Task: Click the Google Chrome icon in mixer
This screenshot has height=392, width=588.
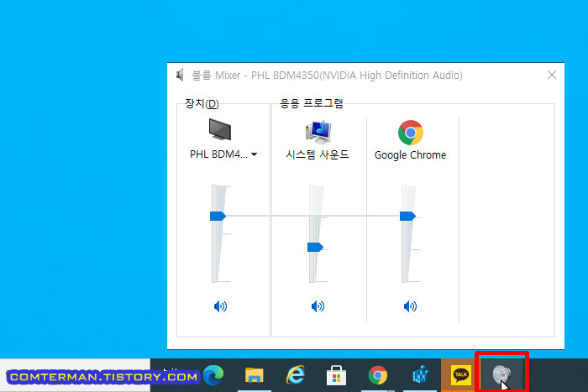Action: [x=410, y=133]
